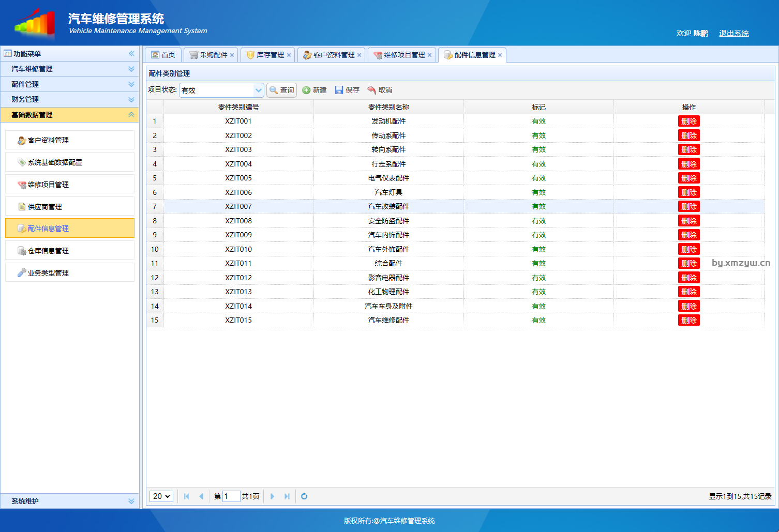The image size is (779, 532).
Task: Delete the 发动机配件 row
Action: (689, 121)
